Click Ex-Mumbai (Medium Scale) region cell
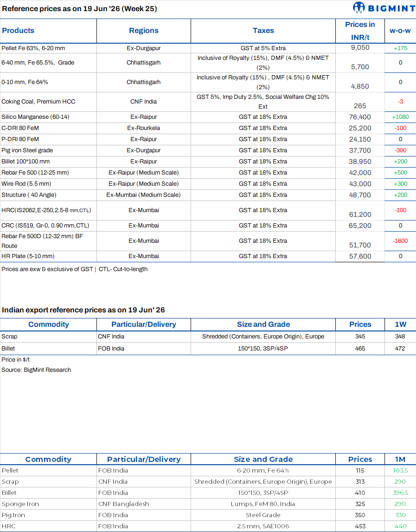Screen dimensions: 416x532 [x=144, y=195]
